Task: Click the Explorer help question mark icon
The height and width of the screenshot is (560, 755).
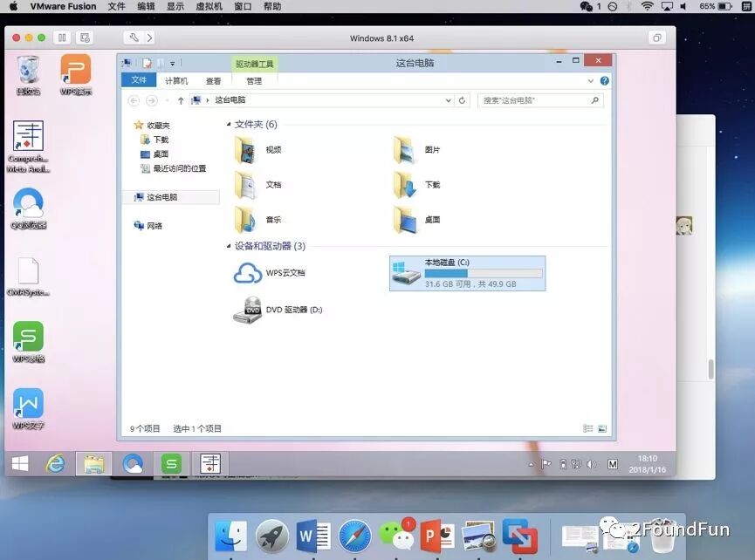Action: pos(604,81)
